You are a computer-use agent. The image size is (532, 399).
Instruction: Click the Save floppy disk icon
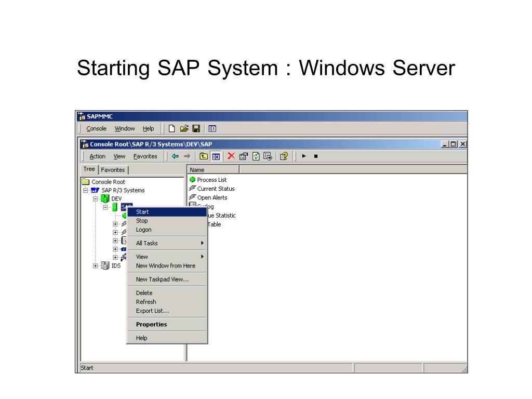[196, 129]
